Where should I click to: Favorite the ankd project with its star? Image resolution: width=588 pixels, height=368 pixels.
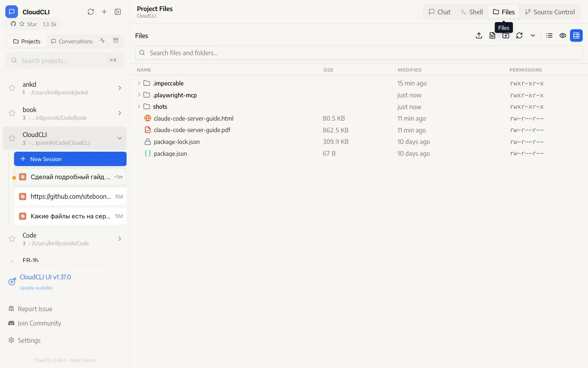[x=12, y=88]
